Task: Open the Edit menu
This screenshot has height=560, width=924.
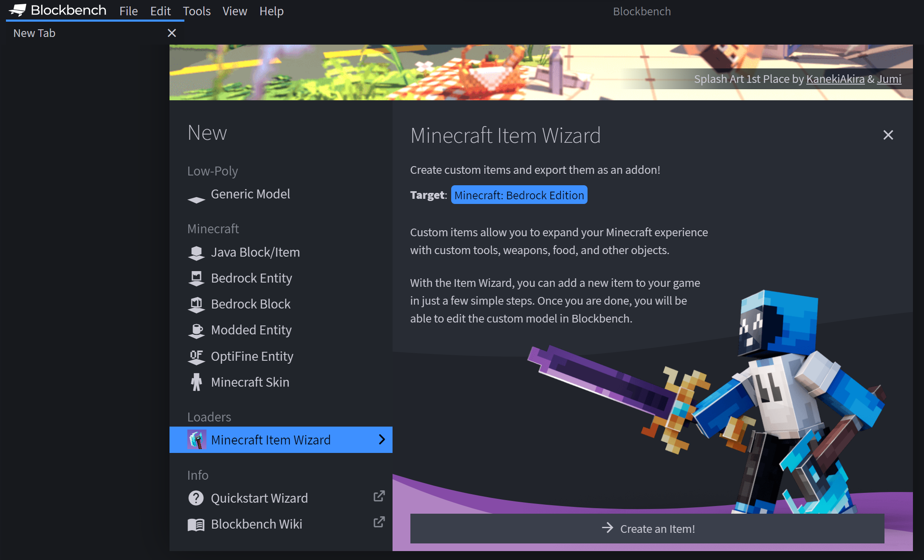Action: click(x=160, y=11)
